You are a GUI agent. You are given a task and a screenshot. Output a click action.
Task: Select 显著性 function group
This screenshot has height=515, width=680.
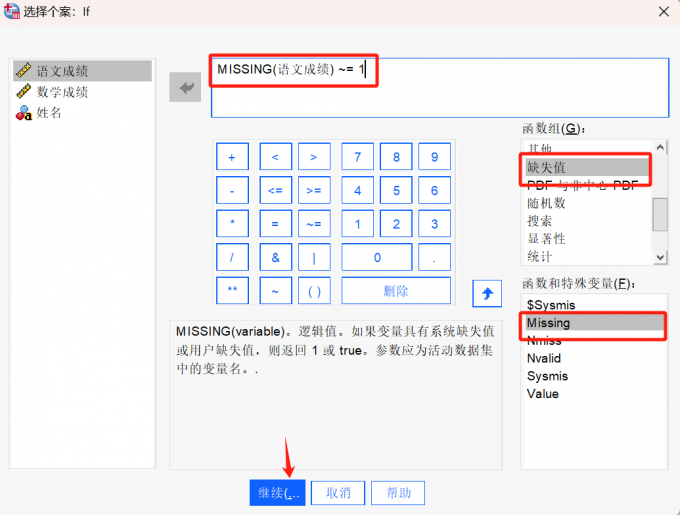(x=588, y=238)
